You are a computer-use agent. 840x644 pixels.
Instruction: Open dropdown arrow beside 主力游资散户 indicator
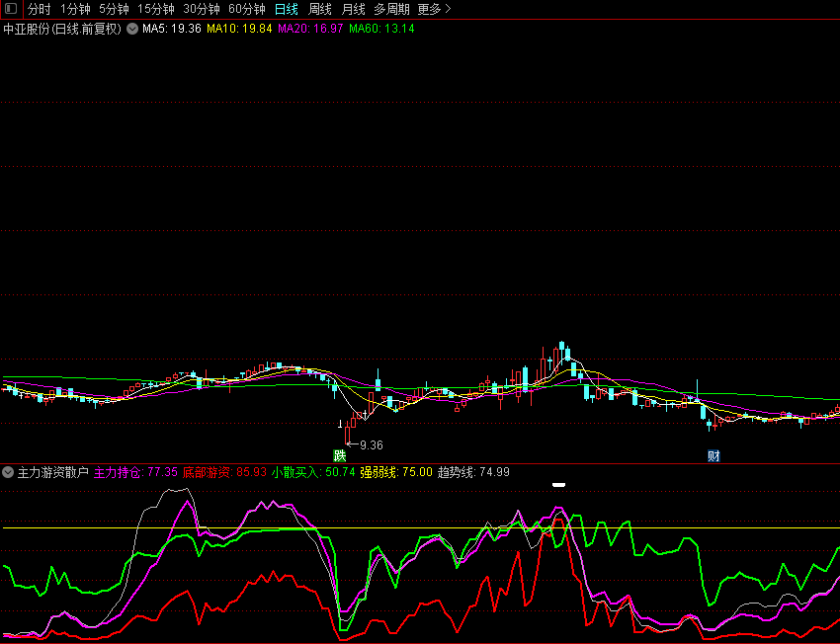[x=8, y=472]
